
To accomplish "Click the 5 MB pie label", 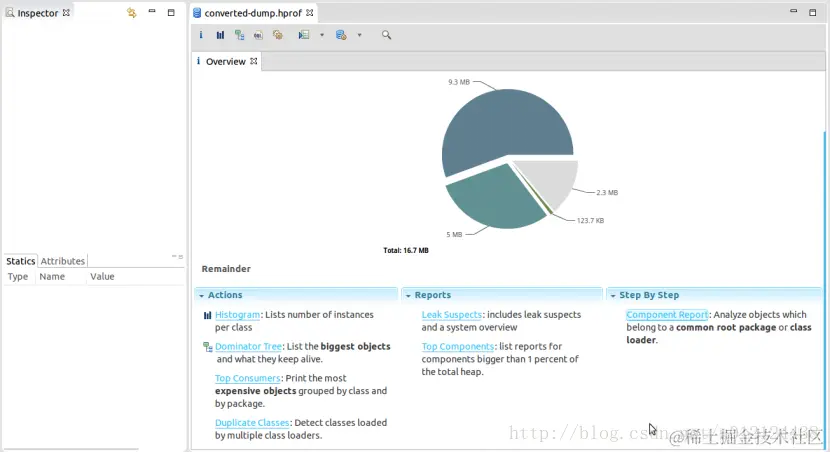I will [x=454, y=234].
